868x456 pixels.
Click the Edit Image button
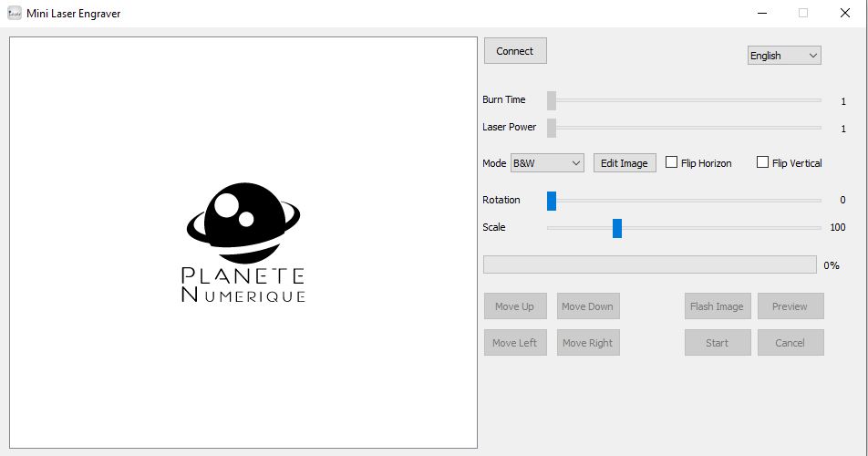tap(625, 163)
